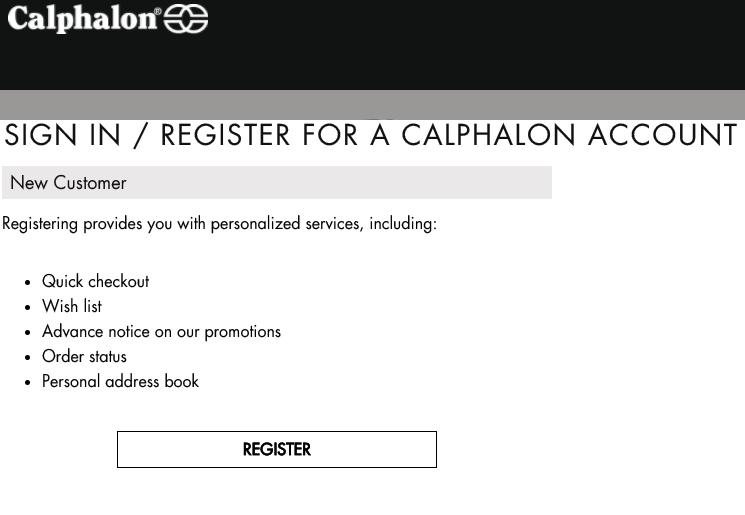The height and width of the screenshot is (515, 745).
Task: Click the Calphalon wordmark logo
Action: (82, 19)
